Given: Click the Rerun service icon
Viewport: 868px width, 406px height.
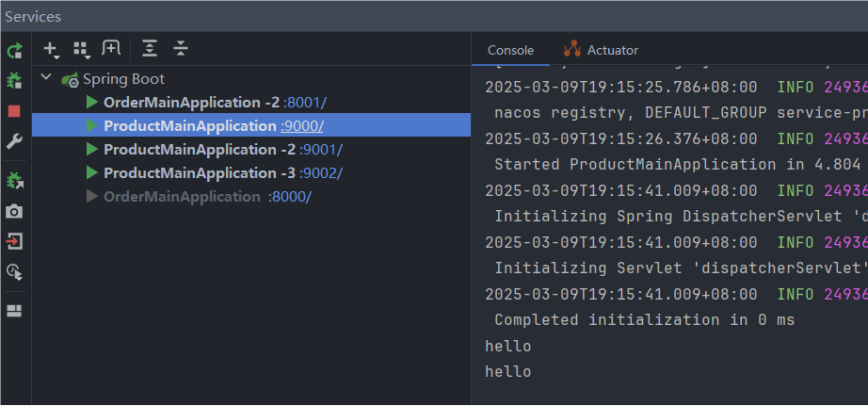Looking at the screenshot, I should pyautogui.click(x=14, y=51).
